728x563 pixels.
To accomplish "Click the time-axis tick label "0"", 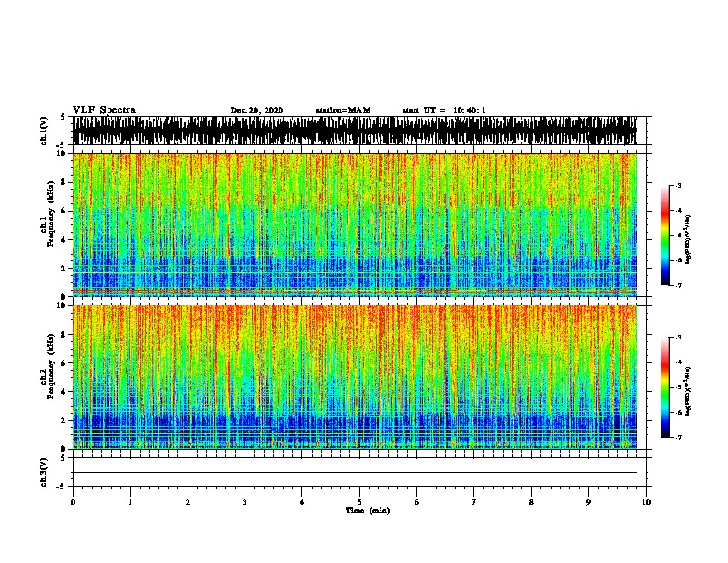I will click(x=73, y=502).
